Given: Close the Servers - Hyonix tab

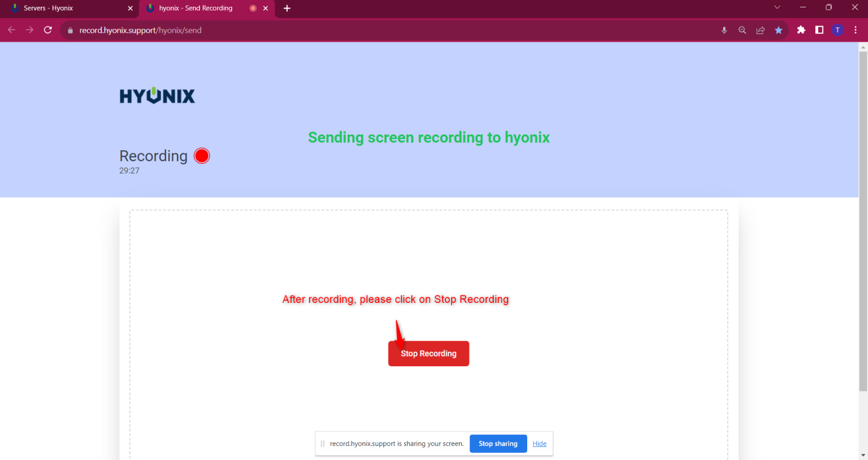Looking at the screenshot, I should tap(130, 8).
